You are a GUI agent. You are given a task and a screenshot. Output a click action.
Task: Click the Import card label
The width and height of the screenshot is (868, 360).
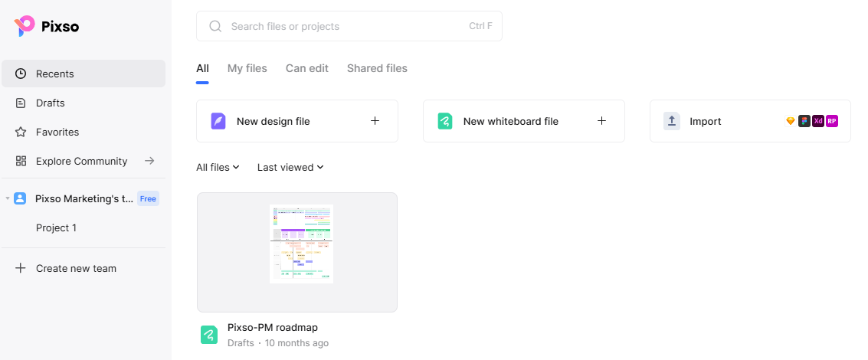tap(706, 121)
